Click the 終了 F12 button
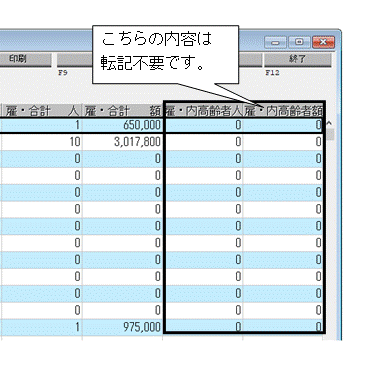This screenshot has height=391, width=373. point(298,60)
